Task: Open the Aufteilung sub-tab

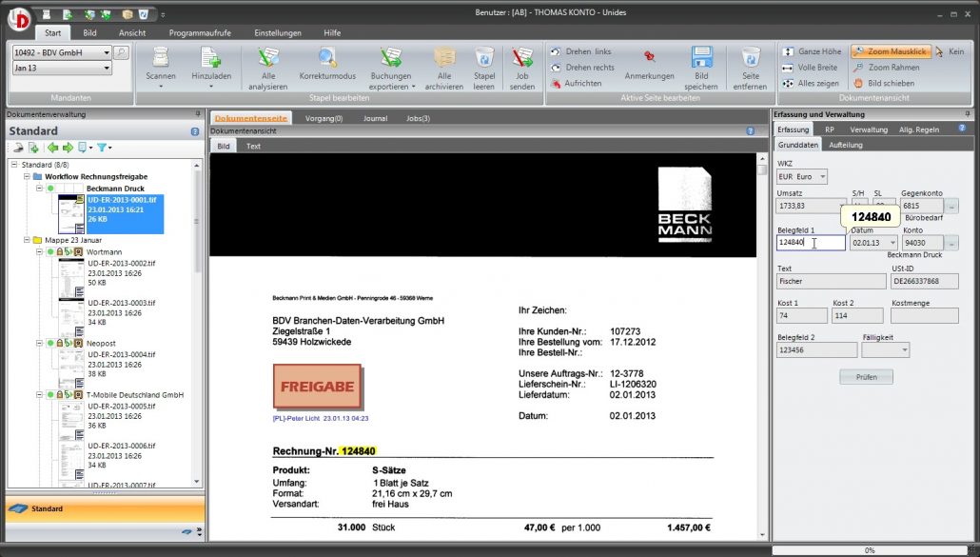Action: pyautogui.click(x=846, y=145)
